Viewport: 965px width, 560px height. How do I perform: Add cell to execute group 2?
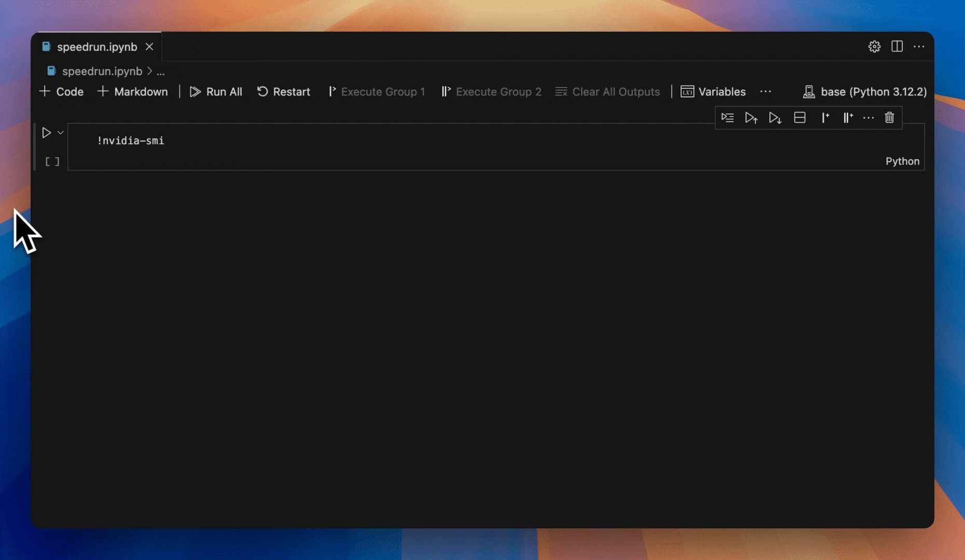(848, 118)
